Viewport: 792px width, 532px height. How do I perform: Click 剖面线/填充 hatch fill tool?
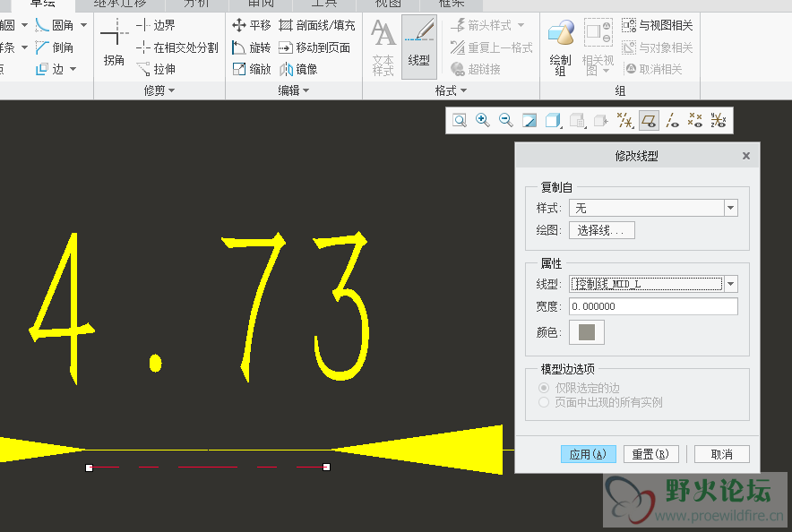tap(317, 25)
